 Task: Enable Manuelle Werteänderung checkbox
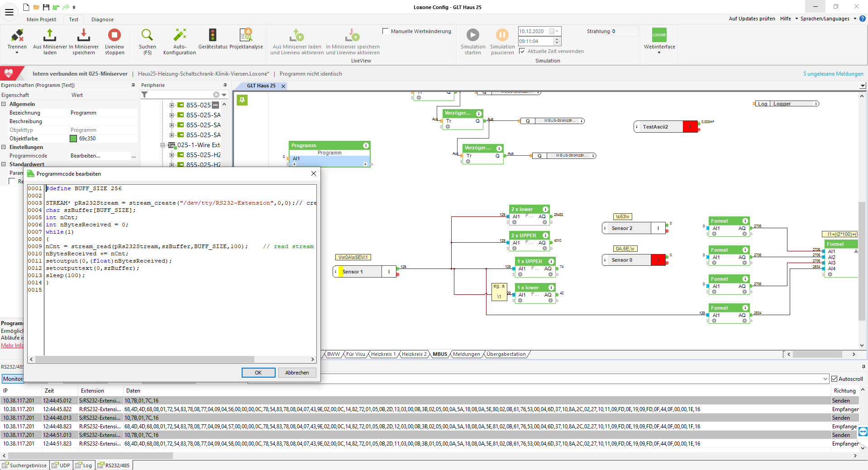pos(386,31)
